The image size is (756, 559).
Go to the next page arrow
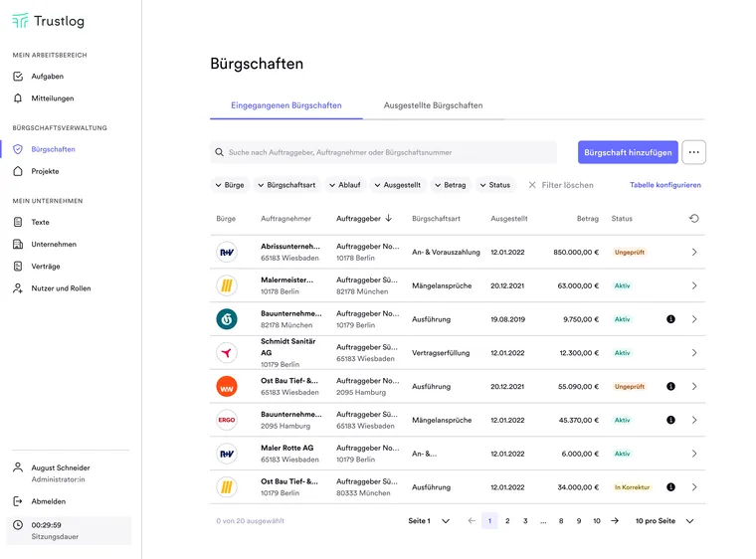[615, 521]
